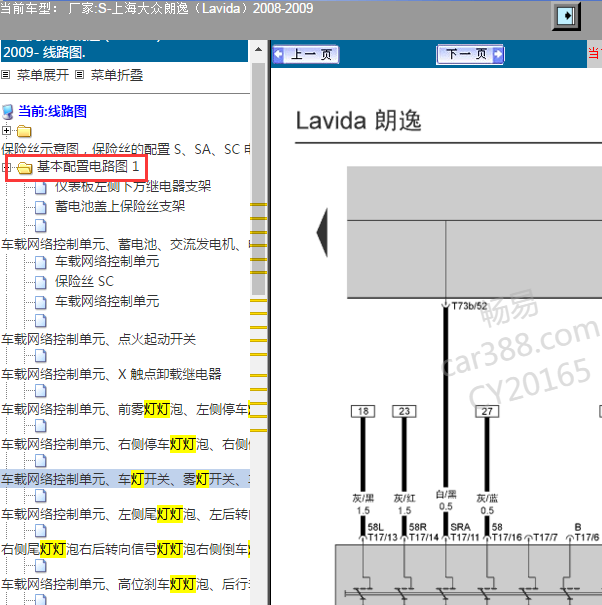Screen dimensions: 602x605
Task: Click terminal label T17/11
Action: (465, 537)
